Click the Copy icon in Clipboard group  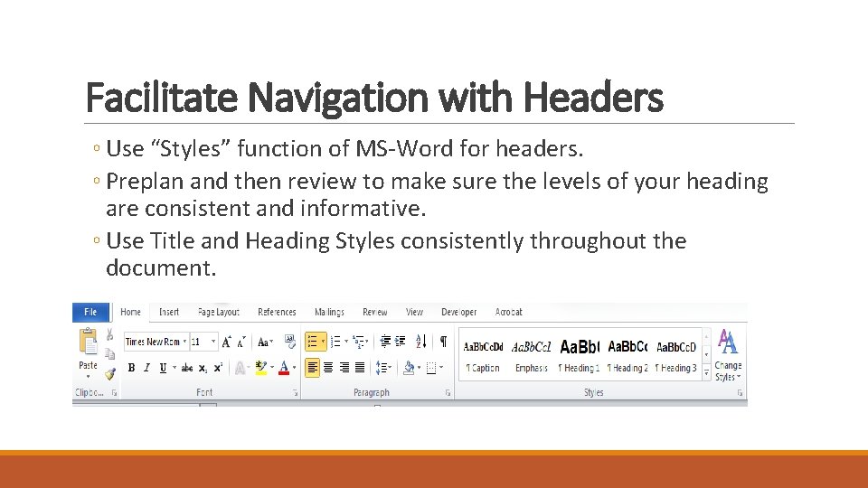pyautogui.click(x=109, y=353)
